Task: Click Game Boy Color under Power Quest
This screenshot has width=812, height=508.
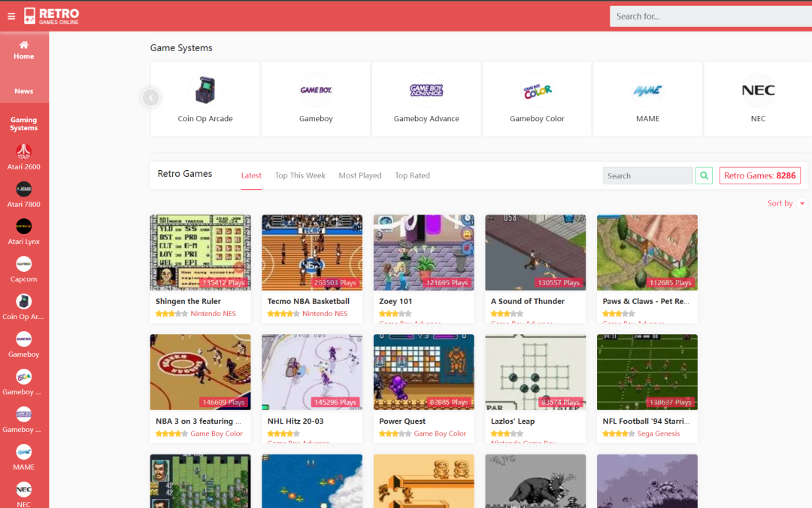Action: 440,433
